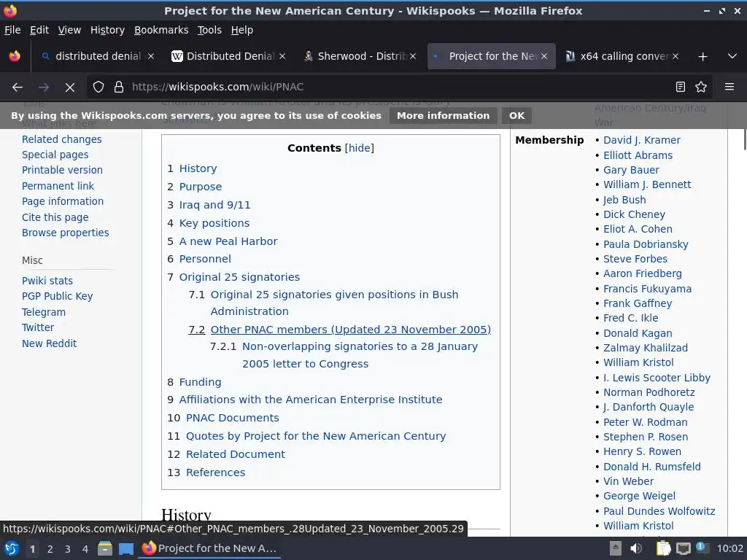Open Related changes sidebar link
Screen dimensions: 747x560
pos(61,139)
